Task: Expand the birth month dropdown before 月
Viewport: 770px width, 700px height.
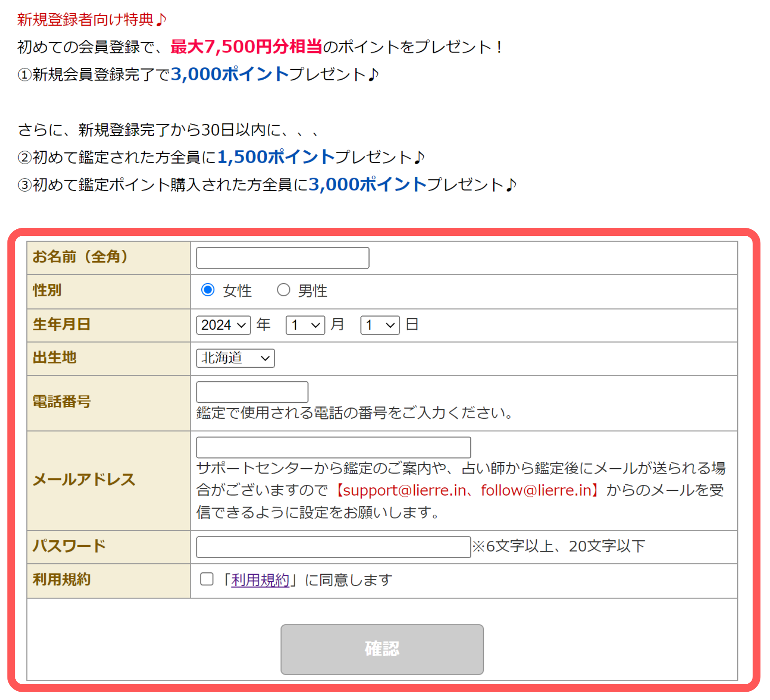Action: tap(305, 325)
